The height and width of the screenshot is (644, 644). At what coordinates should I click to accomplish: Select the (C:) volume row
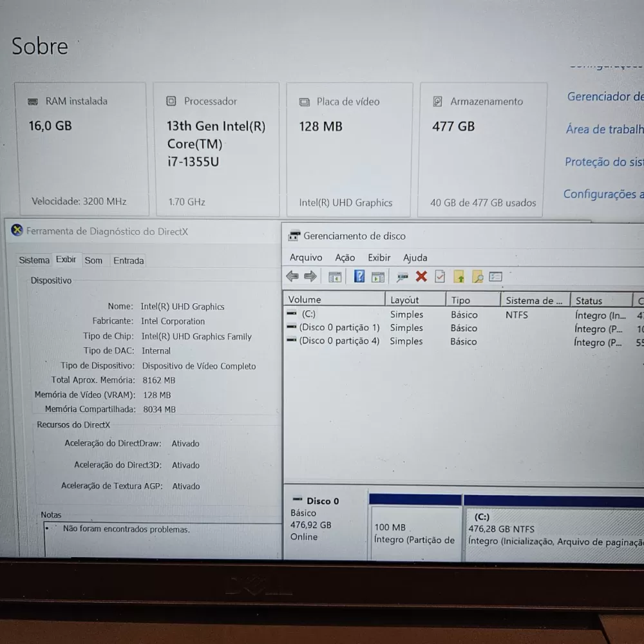[464, 314]
